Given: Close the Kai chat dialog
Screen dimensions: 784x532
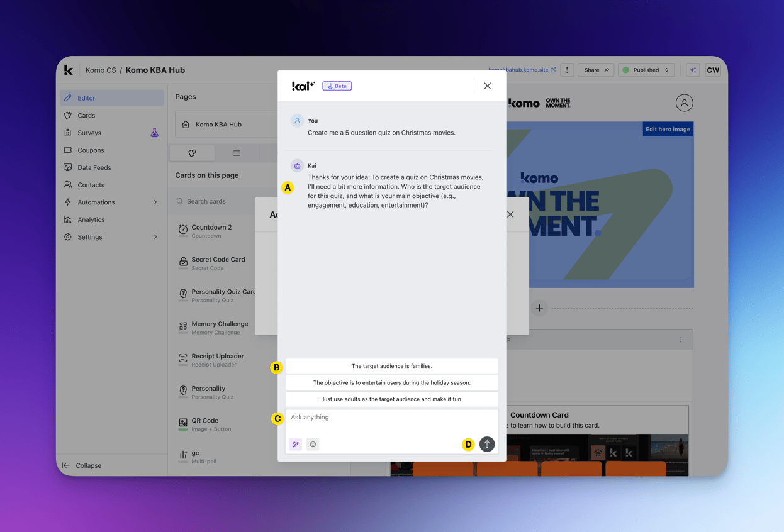Looking at the screenshot, I should [488, 86].
